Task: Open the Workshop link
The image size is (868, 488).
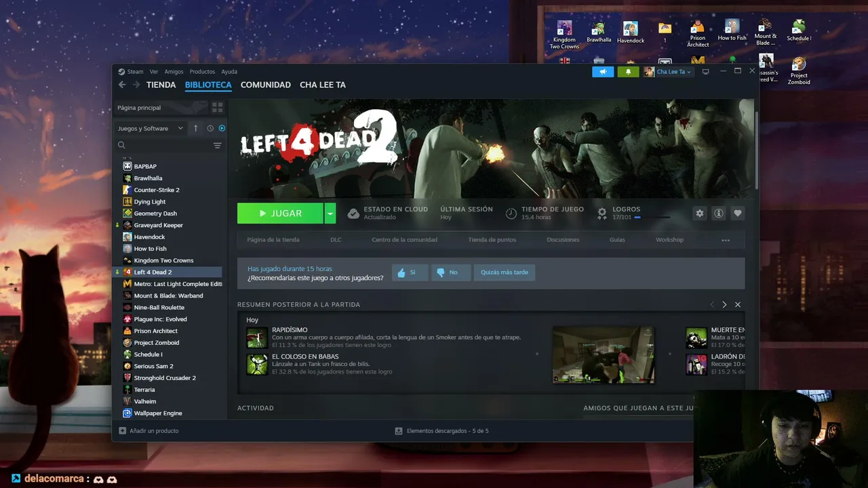Action: pyautogui.click(x=669, y=240)
